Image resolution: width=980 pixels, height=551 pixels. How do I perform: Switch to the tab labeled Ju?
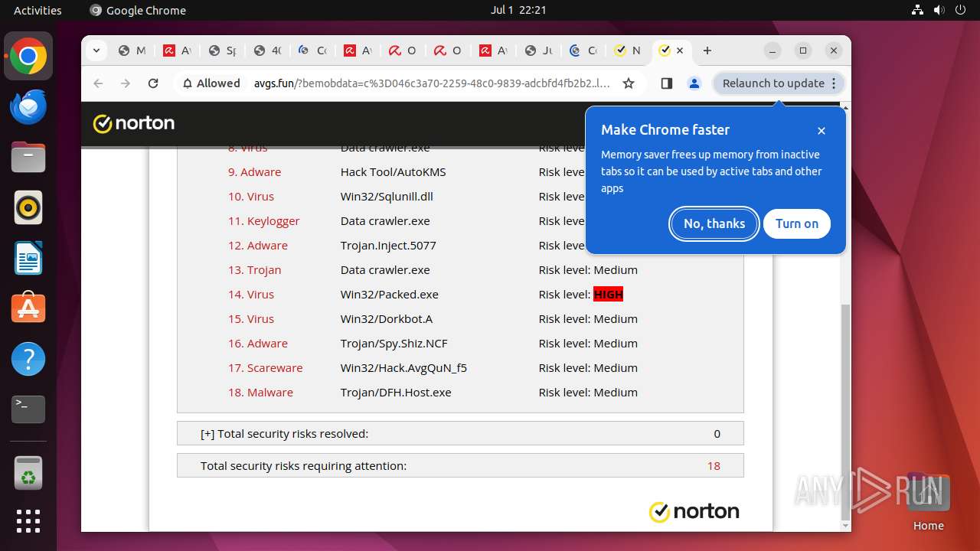[538, 51]
